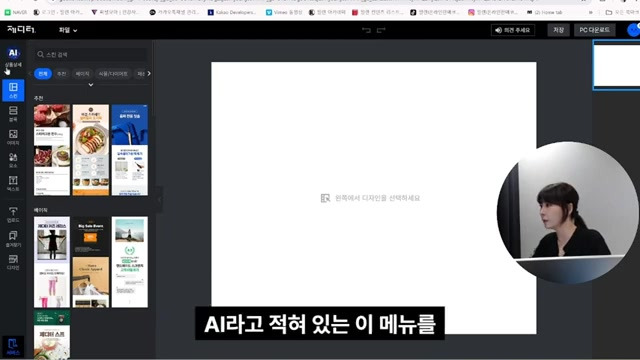
Task: Click the 의견 주세요 feedback button
Action: click(x=513, y=30)
